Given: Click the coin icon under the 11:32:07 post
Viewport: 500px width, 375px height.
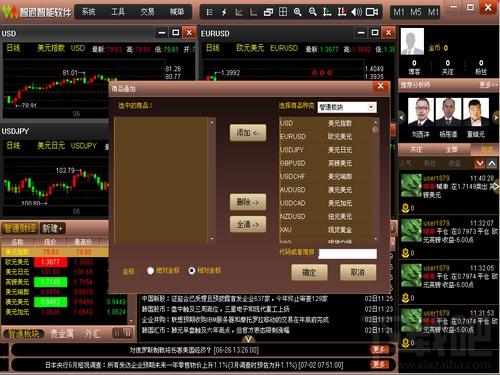Looking at the screenshot, I should pyautogui.click(x=405, y=253).
